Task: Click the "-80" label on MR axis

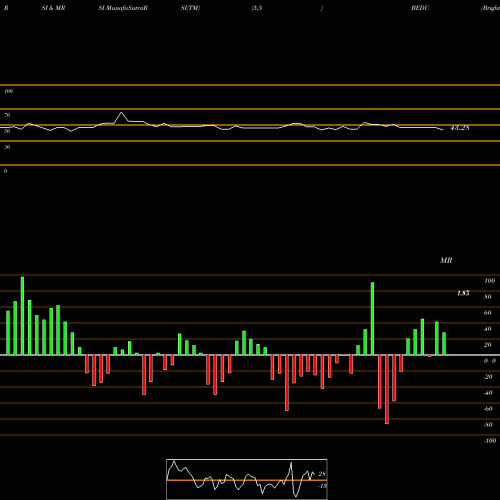Action: click(488, 425)
